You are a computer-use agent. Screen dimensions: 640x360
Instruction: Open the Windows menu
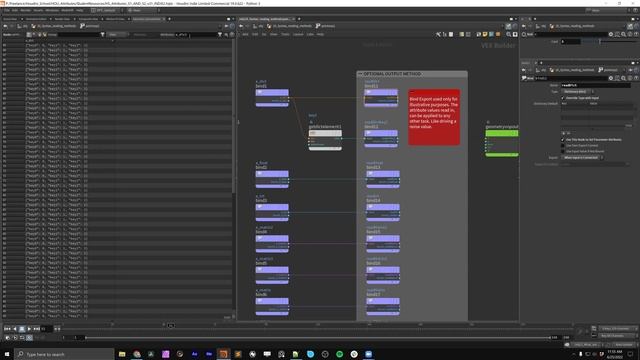point(52,10)
